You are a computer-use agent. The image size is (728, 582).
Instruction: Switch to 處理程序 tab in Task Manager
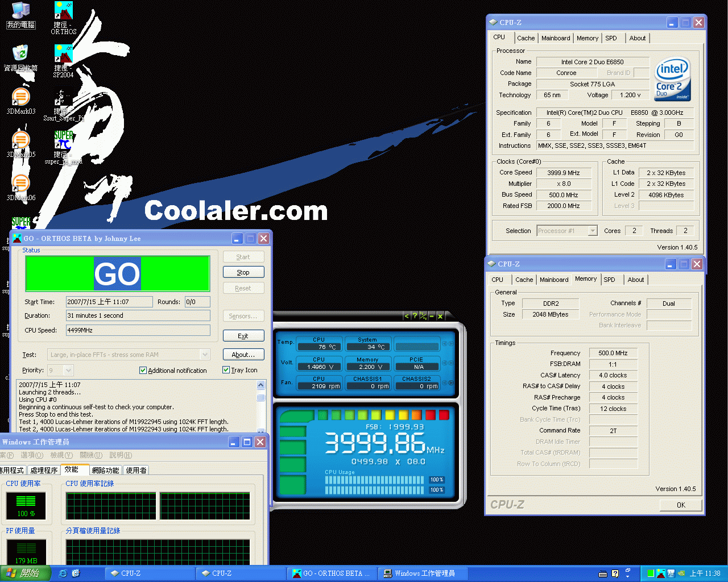[44, 470]
